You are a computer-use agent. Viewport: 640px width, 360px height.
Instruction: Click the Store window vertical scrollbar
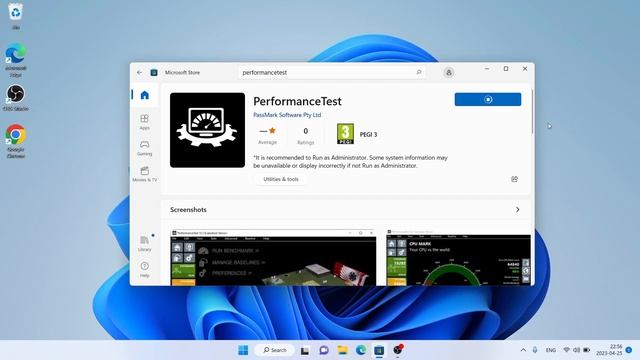532,112
